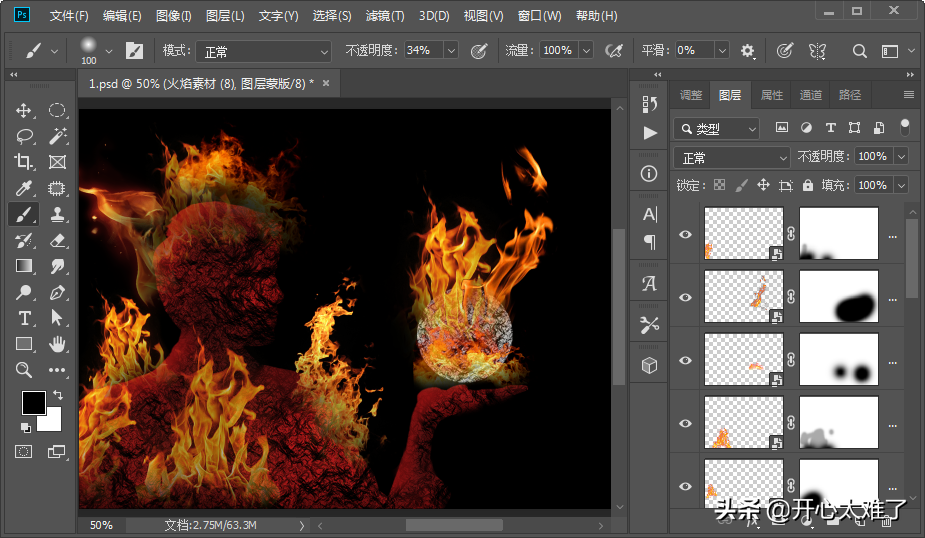Expand the layer blending mode dropdown
The height and width of the screenshot is (538, 925).
pyautogui.click(x=733, y=158)
